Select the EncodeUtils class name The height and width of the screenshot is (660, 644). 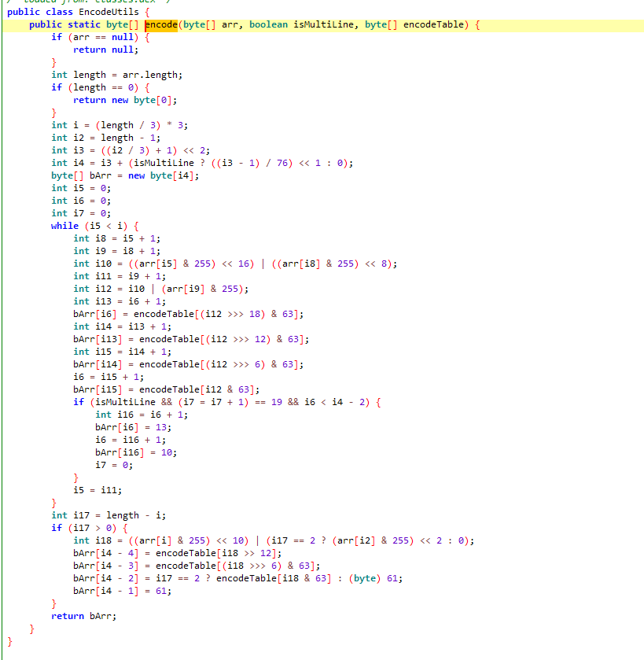pos(109,13)
